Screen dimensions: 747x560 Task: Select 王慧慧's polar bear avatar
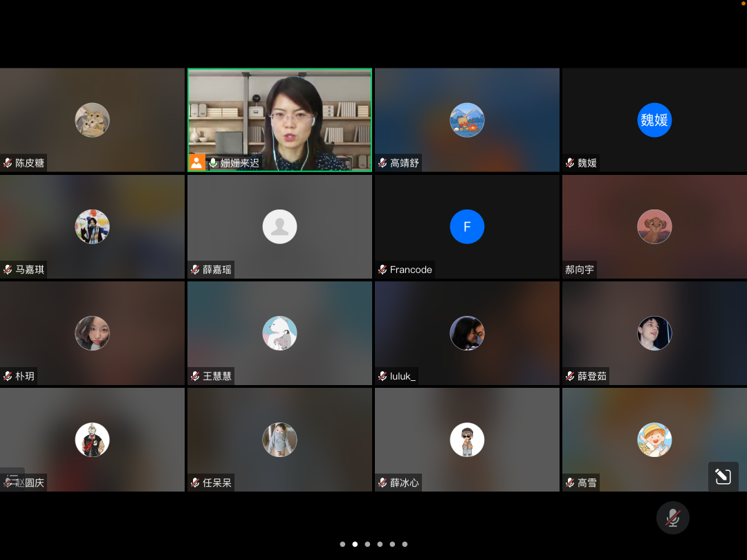point(279,333)
